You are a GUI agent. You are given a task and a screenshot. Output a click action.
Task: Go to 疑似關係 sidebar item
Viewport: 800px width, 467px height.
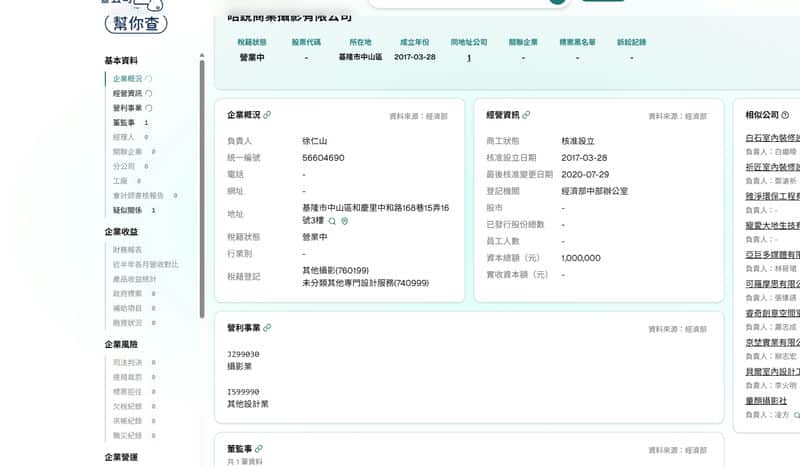point(127,210)
